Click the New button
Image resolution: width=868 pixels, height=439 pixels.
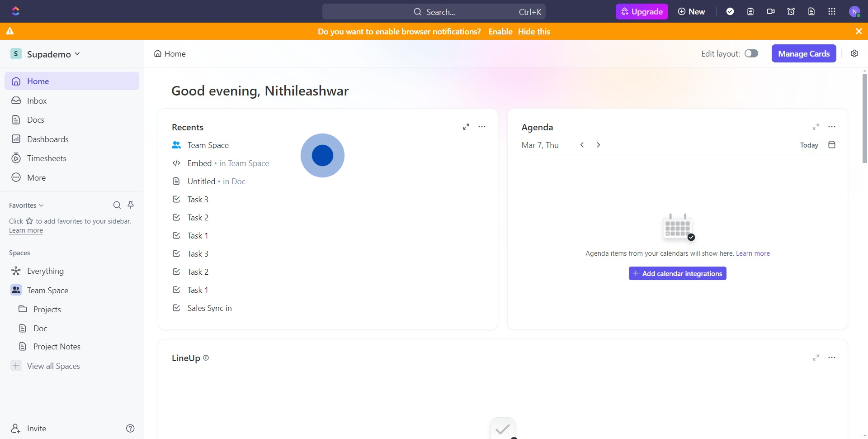pos(691,12)
